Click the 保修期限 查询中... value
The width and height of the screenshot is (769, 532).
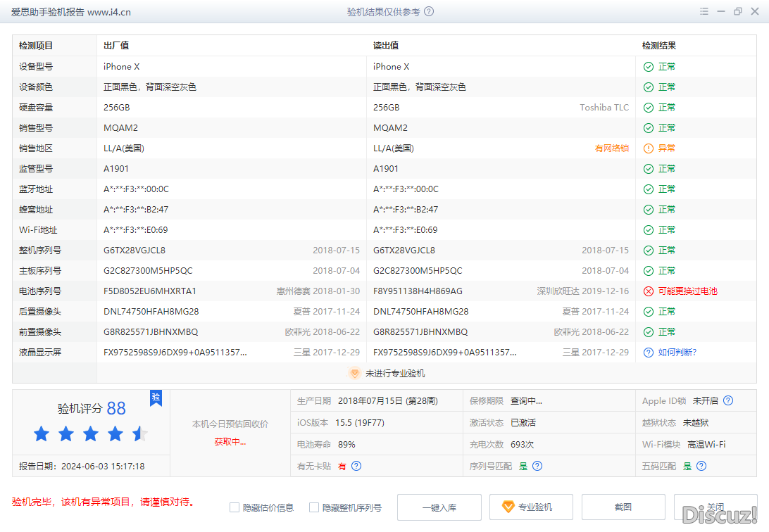526,400
